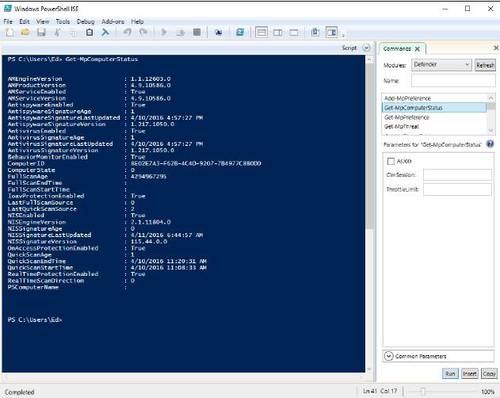Click the FullScanAge value 4294967295
The width and height of the screenshot is (500, 398).
pyautogui.click(x=148, y=176)
